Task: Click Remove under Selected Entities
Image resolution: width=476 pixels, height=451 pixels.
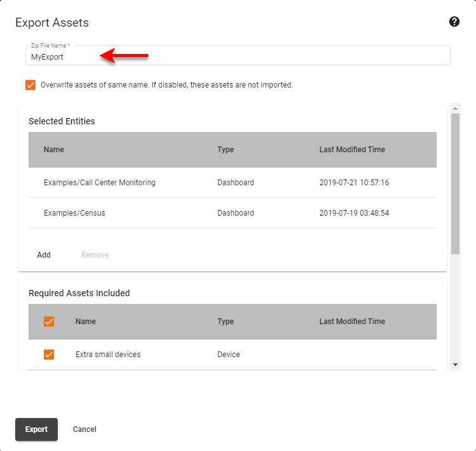Action: click(95, 255)
